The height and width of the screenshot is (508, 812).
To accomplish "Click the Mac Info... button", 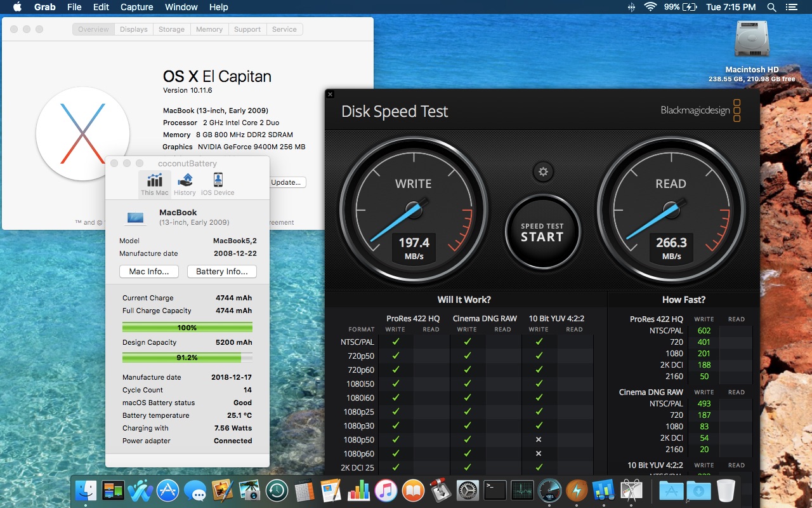I will tap(149, 271).
